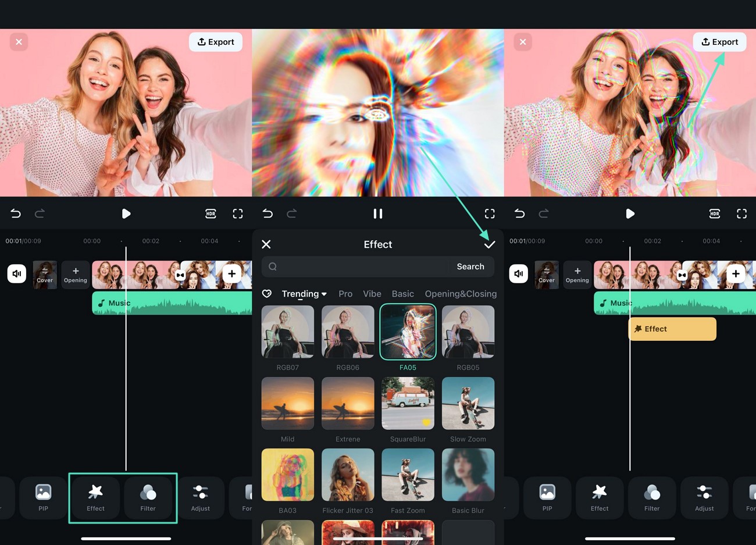The image size is (756, 545).
Task: Open transition between clips in right timeline
Action: pos(682,275)
